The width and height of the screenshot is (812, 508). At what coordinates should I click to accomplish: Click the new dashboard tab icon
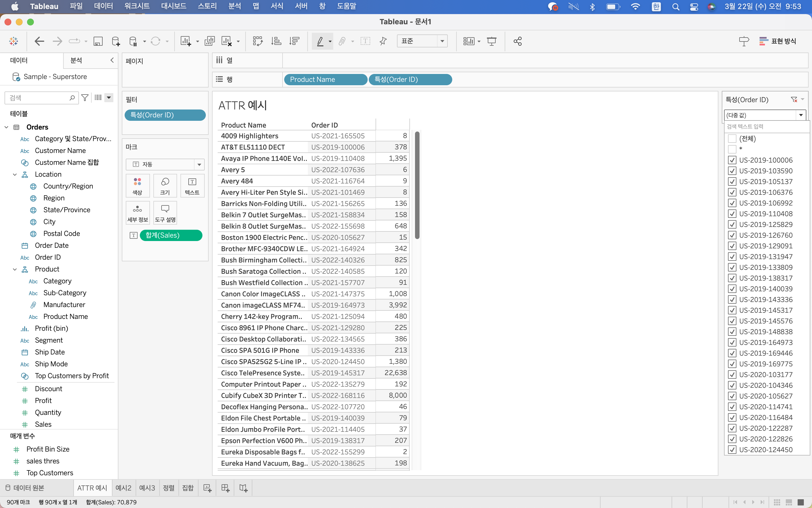point(225,488)
